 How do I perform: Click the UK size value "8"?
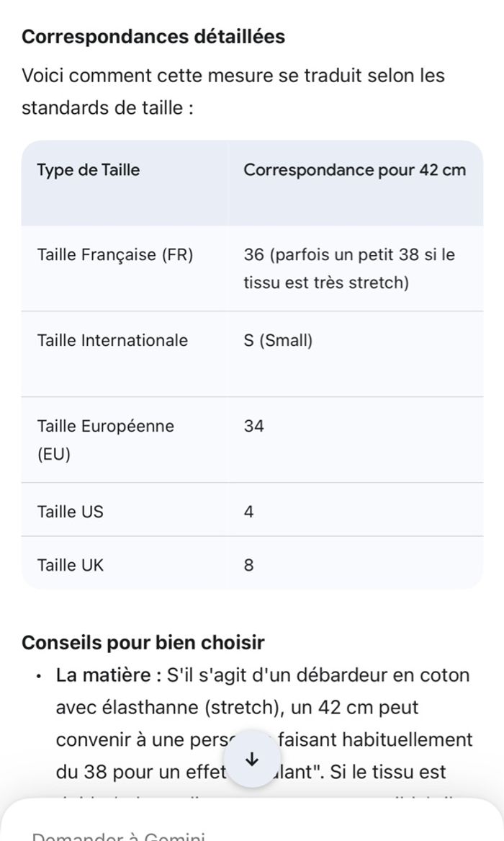pyautogui.click(x=248, y=565)
